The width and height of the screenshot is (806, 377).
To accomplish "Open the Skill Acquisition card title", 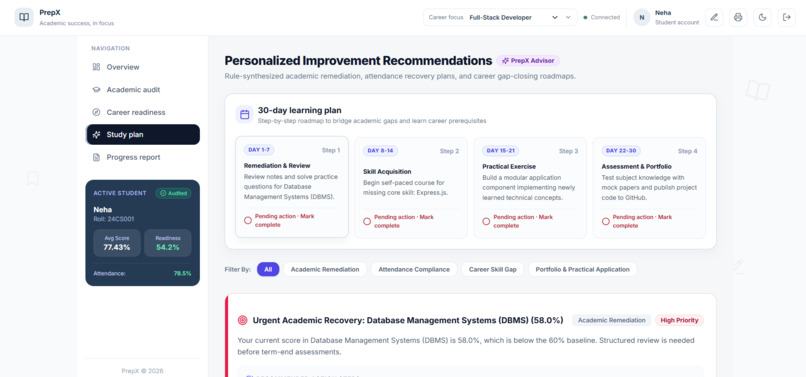I will [x=387, y=172].
